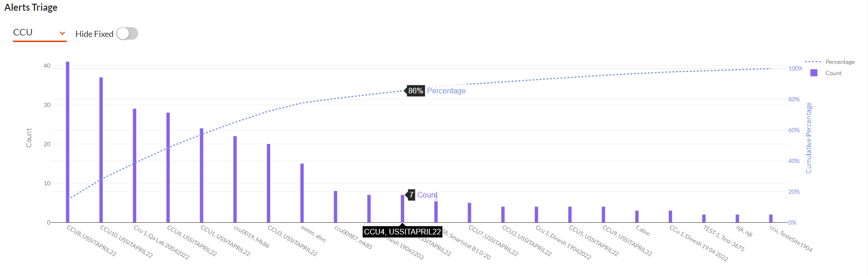Click the CCU6, USSITAPRIL22 bar
This screenshot has height=276, width=868.
(x=168, y=167)
